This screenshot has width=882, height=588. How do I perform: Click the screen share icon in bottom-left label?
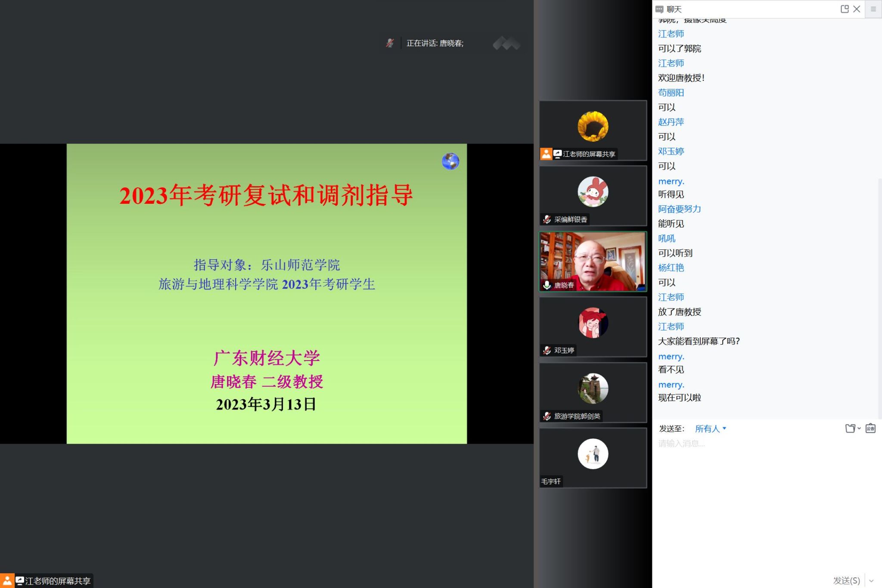click(x=20, y=581)
